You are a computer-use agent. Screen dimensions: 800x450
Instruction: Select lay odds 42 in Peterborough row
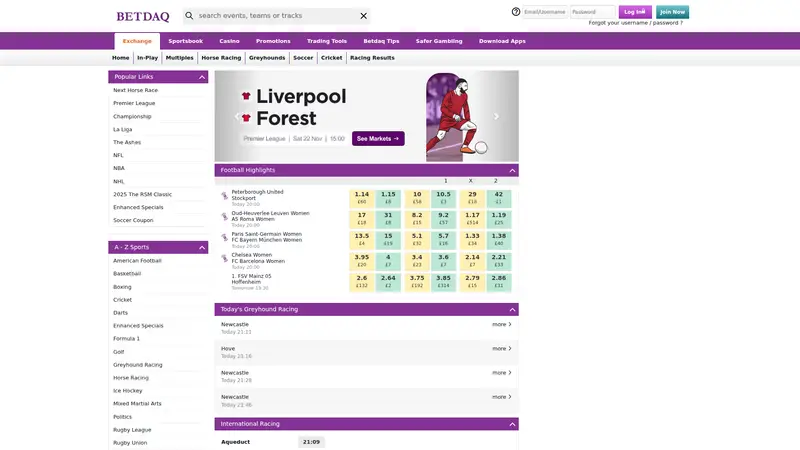pos(498,198)
